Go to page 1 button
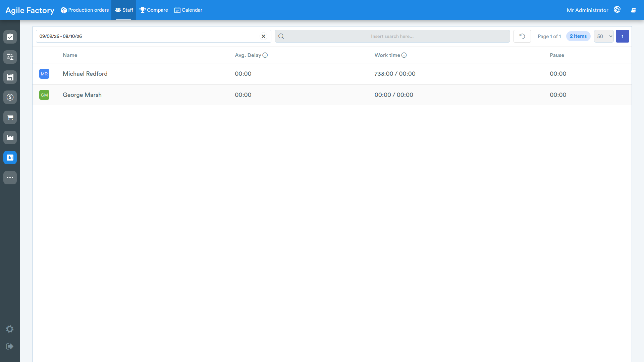644x362 pixels. (x=623, y=36)
